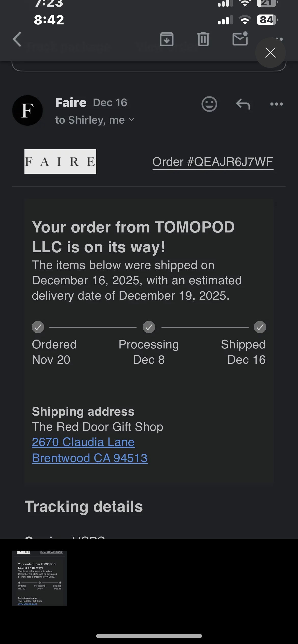Tap the Processing Dec 8 checkmark step
Viewport: 298px width, 644px height.
click(x=149, y=327)
